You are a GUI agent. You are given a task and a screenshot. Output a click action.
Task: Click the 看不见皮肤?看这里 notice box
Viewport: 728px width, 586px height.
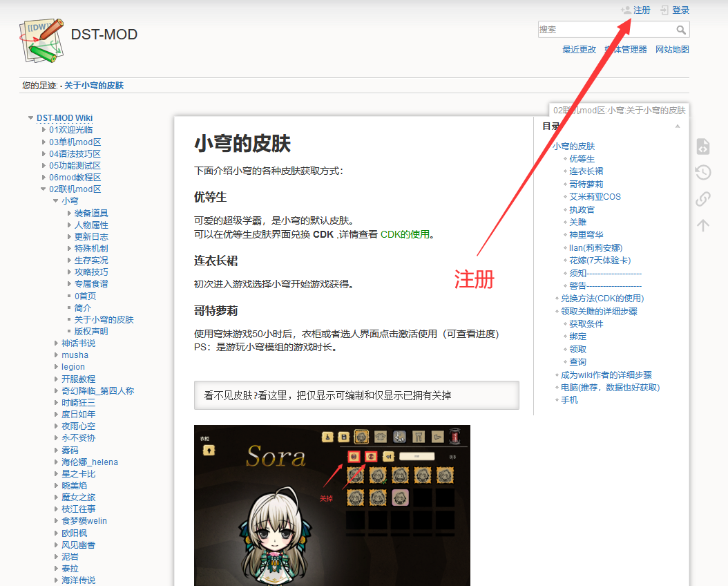[356, 395]
